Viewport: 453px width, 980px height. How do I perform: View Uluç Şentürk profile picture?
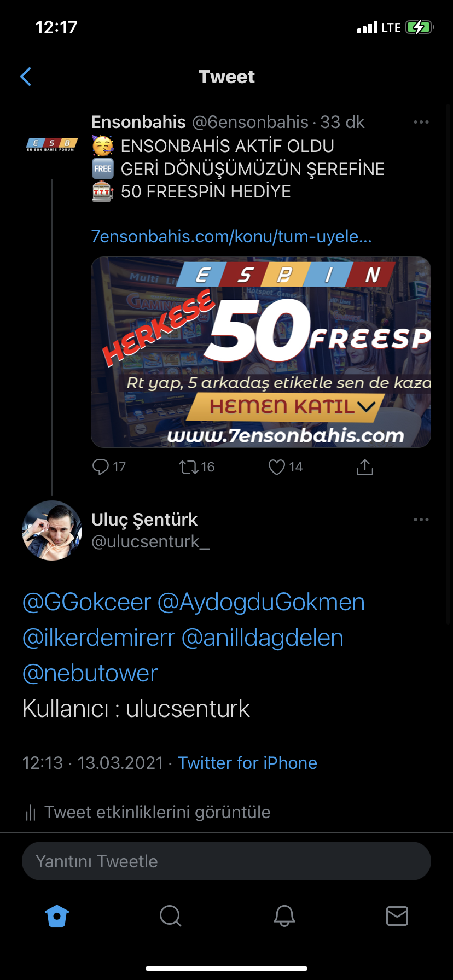[x=52, y=530]
